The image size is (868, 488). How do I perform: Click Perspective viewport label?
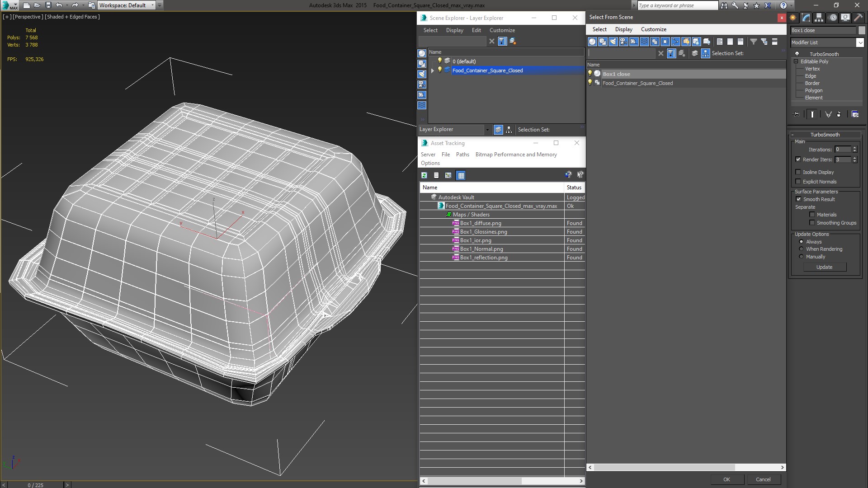[28, 17]
